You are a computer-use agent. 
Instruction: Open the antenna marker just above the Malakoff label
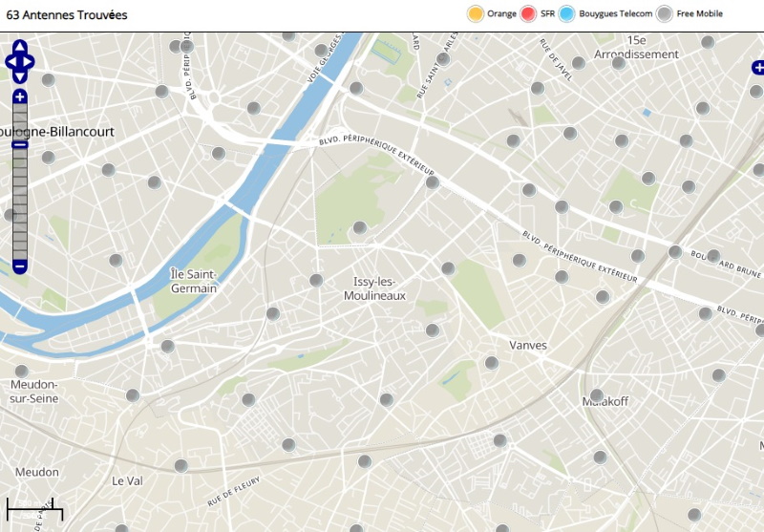(x=597, y=394)
